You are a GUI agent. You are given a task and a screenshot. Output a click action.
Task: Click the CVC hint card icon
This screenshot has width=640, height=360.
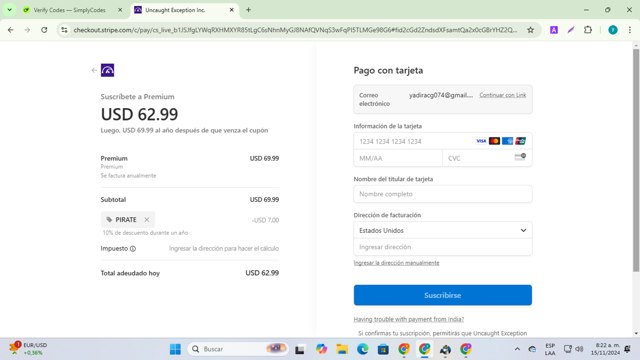(x=520, y=157)
